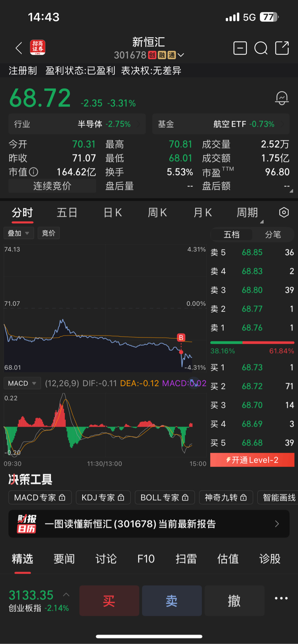Select 卖1 price 68.76
Image resolution: width=298 pixels, height=644 pixels.
pyautogui.click(x=252, y=328)
